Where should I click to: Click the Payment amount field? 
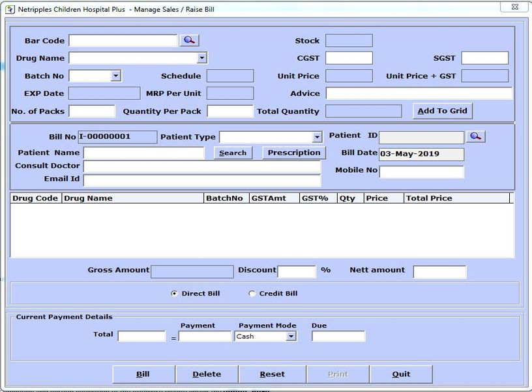click(x=205, y=337)
